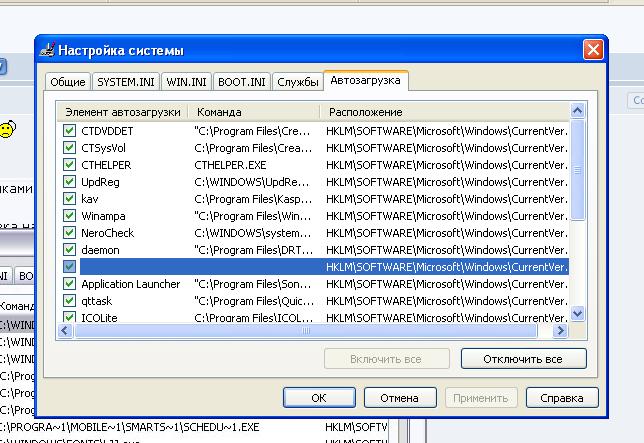Open help with Справка button
The height and width of the screenshot is (443, 644).
pos(561,398)
